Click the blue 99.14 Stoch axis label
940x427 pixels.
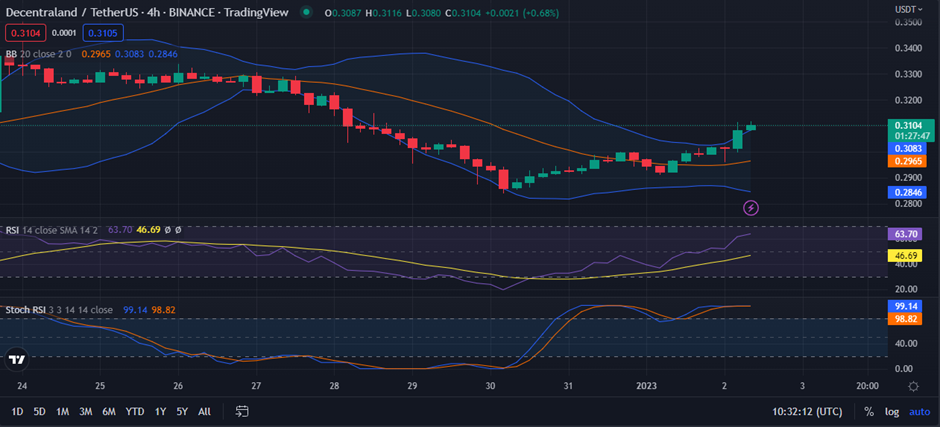pos(906,306)
